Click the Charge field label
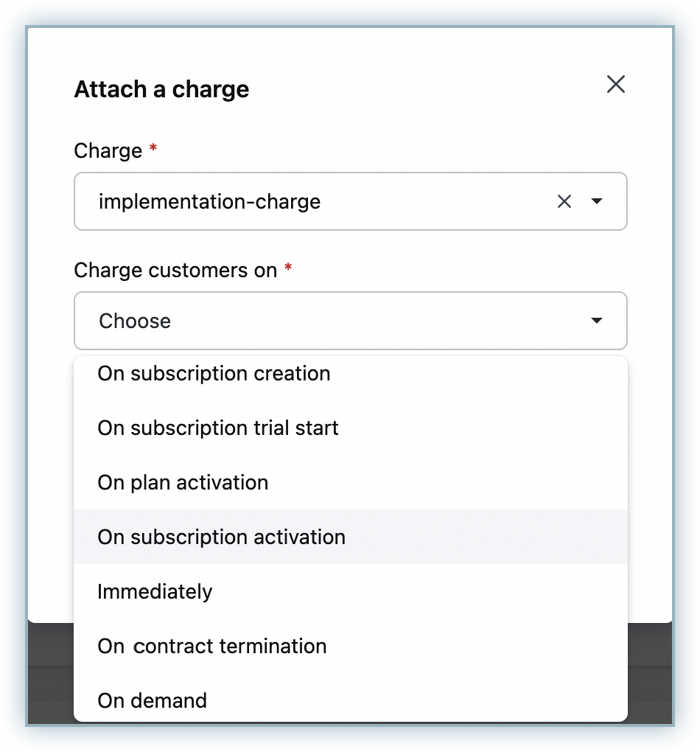The height and width of the screenshot is (752, 700). click(108, 151)
